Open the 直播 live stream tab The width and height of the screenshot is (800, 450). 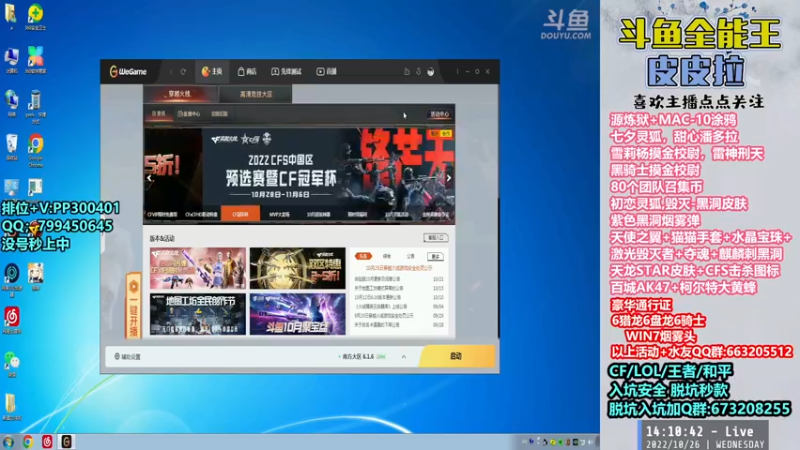point(327,71)
